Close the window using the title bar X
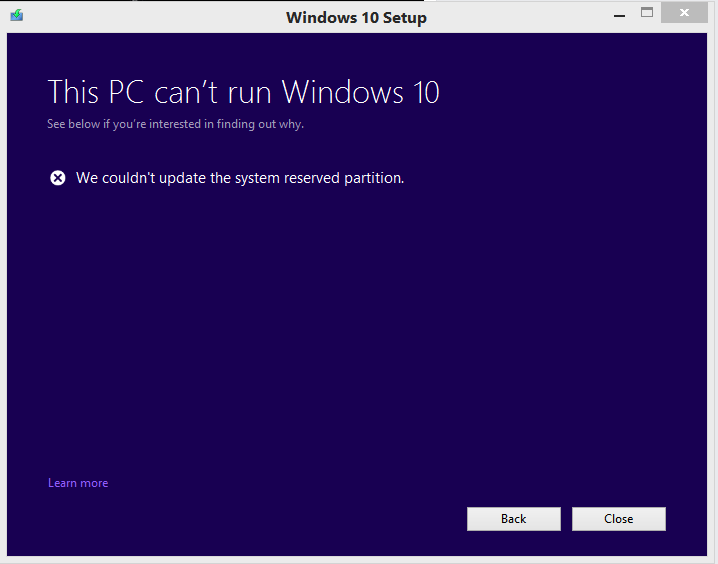The image size is (718, 564). pos(684,13)
